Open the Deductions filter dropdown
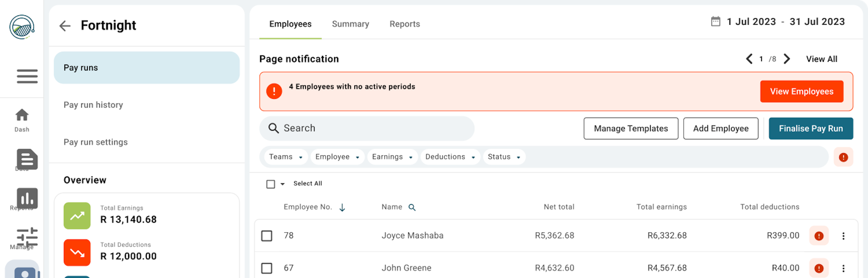This screenshot has width=868, height=278. [x=450, y=157]
